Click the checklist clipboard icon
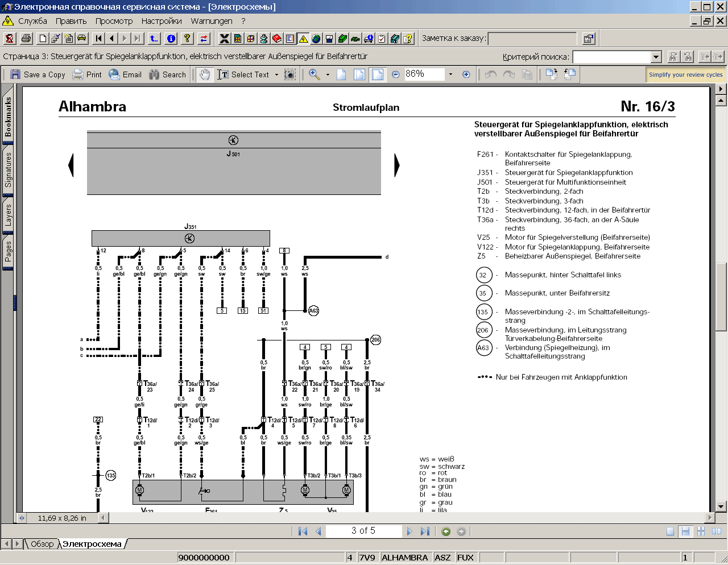The image size is (728, 565). (382, 39)
